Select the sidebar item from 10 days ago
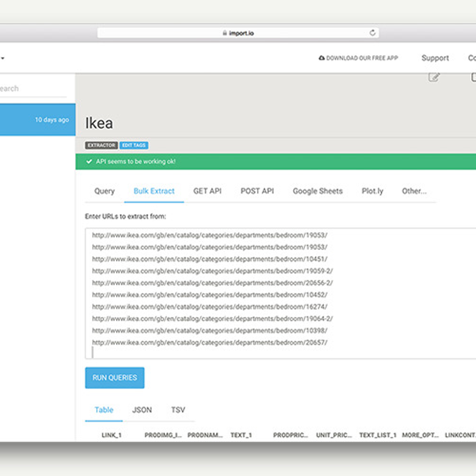This screenshot has height=476, width=476. [x=38, y=119]
